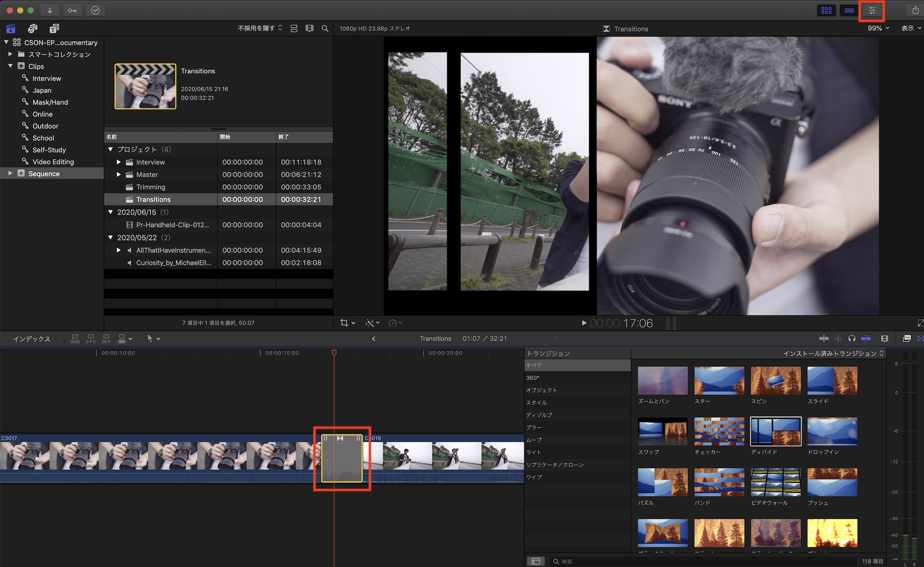
Task: Toggle the timeline panel visibility button
Action: (x=849, y=10)
